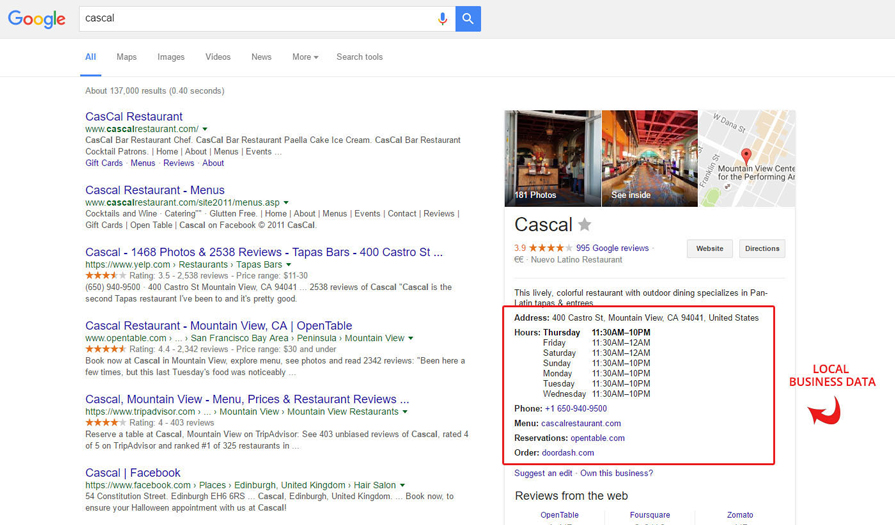Open the See inside photo
Screen dimensions: 895x525
click(x=649, y=158)
